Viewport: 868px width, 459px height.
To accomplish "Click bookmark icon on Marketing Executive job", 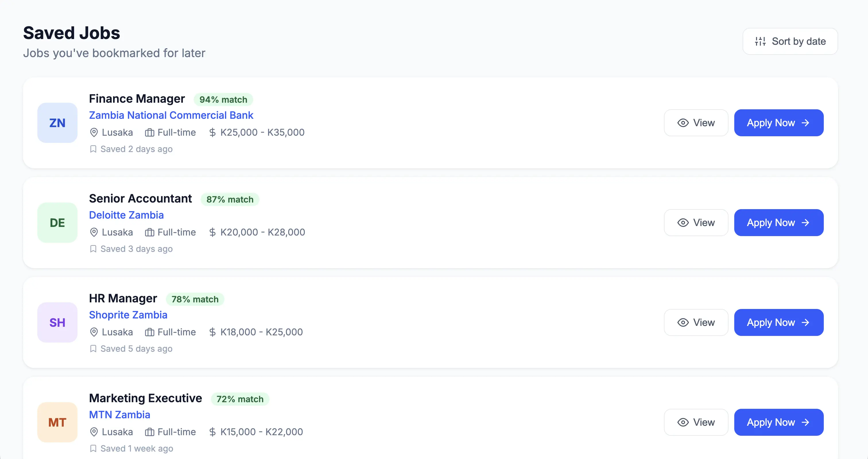I will [93, 449].
